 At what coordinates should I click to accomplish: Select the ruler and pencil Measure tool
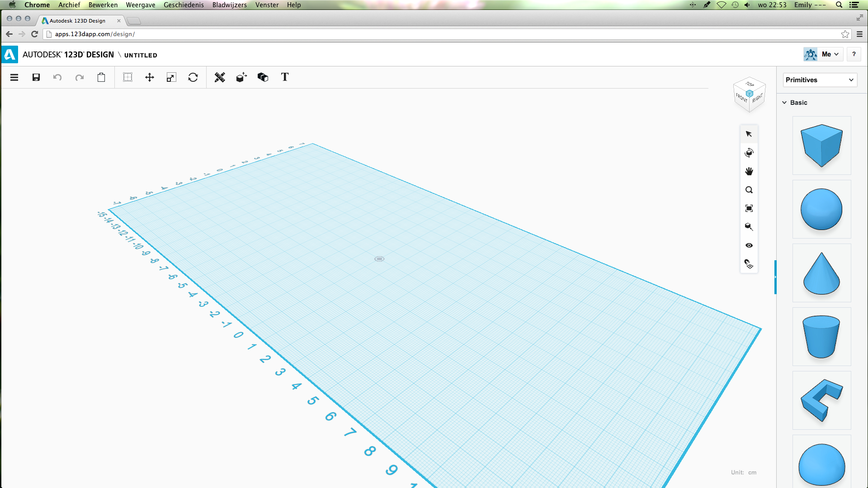pos(220,77)
